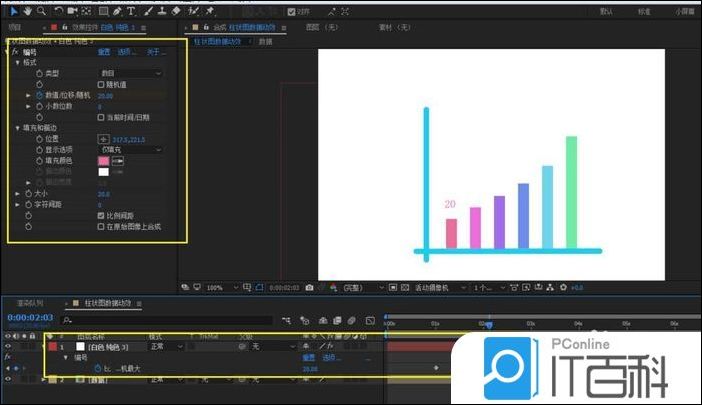This screenshot has height=405, width=702.
Task: Open the (完整) resolution dropdown
Action: coord(364,288)
